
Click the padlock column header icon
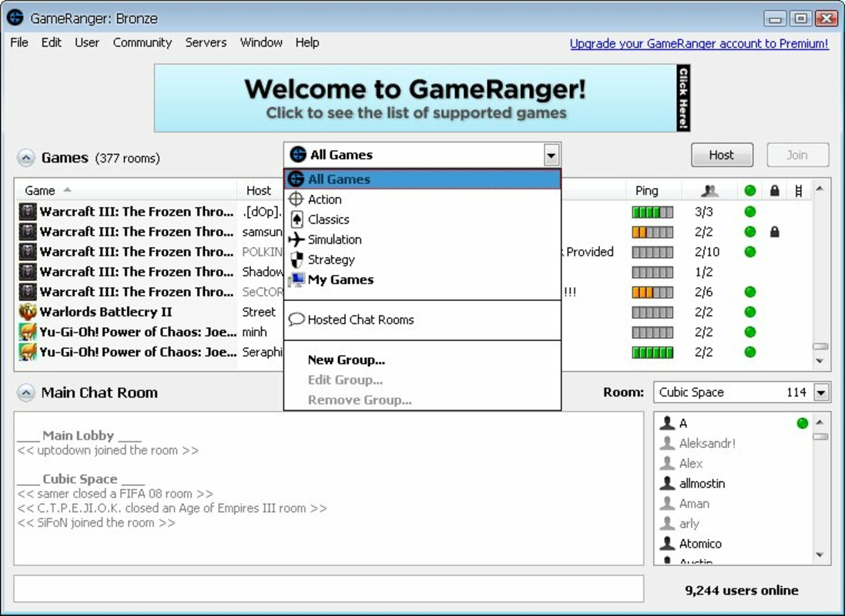(x=774, y=190)
